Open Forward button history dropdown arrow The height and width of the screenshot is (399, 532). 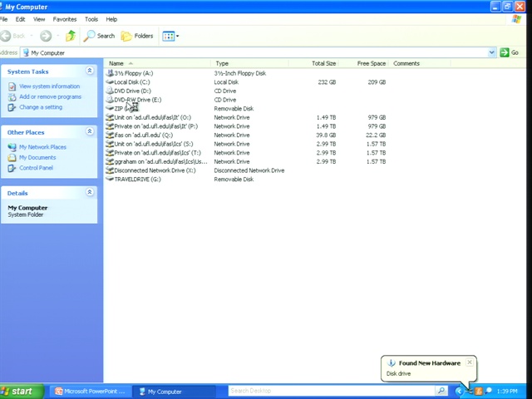pos(57,36)
